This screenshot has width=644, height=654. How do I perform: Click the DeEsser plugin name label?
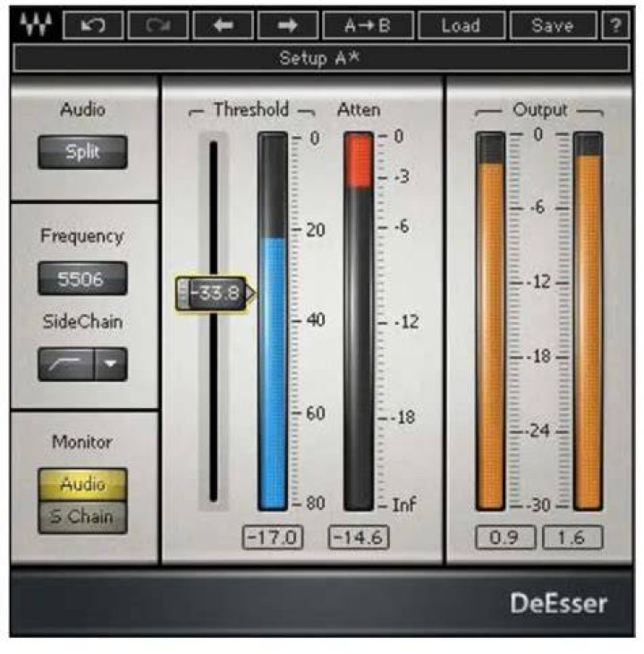558,603
